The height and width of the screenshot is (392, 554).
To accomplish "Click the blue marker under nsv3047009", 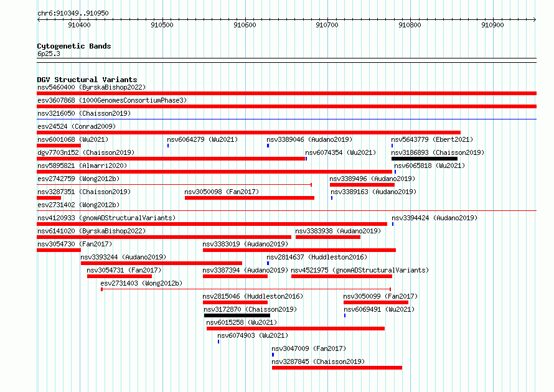I will point(273,355).
